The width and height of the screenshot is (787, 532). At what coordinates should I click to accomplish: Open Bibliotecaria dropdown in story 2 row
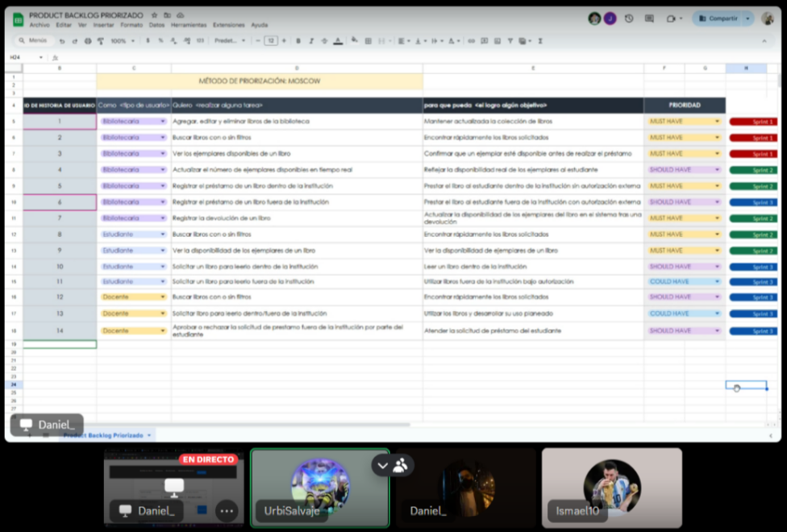(163, 138)
